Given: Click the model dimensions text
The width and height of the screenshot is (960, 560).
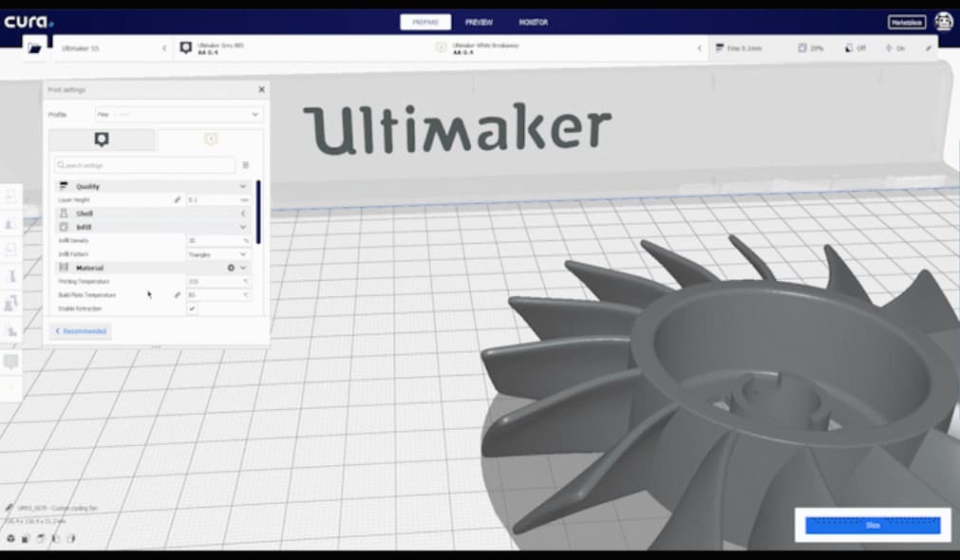Looking at the screenshot, I should pyautogui.click(x=35, y=521).
